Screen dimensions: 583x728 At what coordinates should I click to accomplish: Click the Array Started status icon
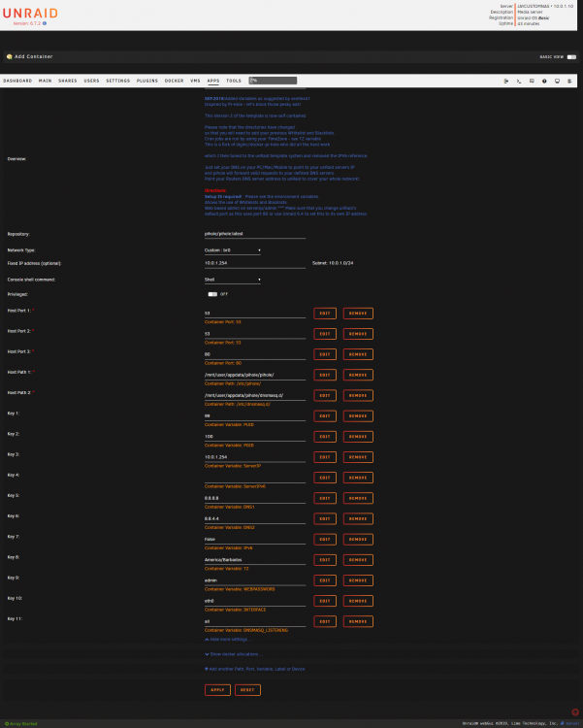(7, 723)
